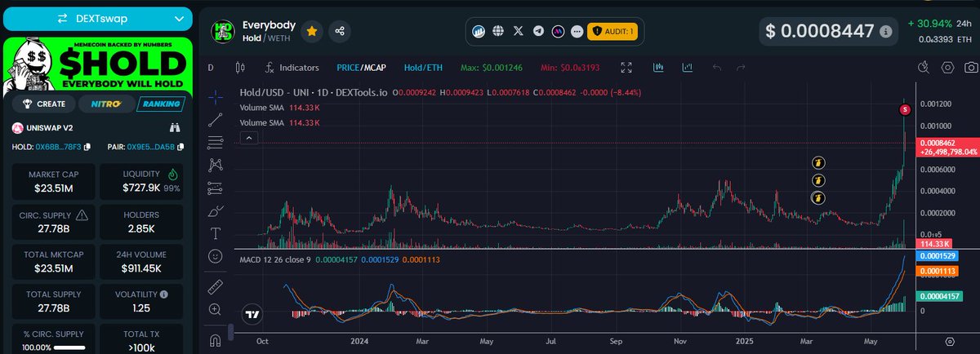Open the TradingView logo link
Image resolution: width=980 pixels, height=354 pixels.
(252, 314)
